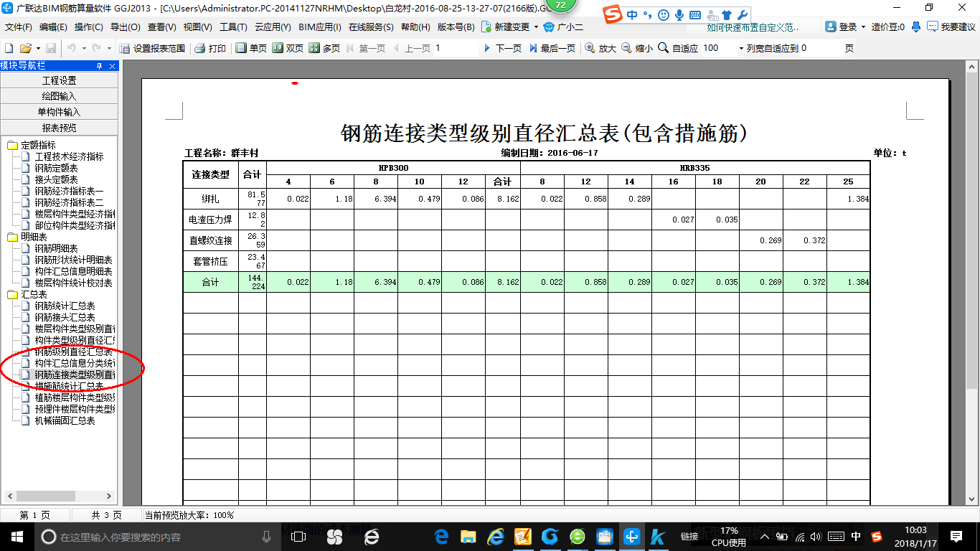Screen dimensions: 980x551
Task: Click the page number input field
Action: (x=455, y=48)
